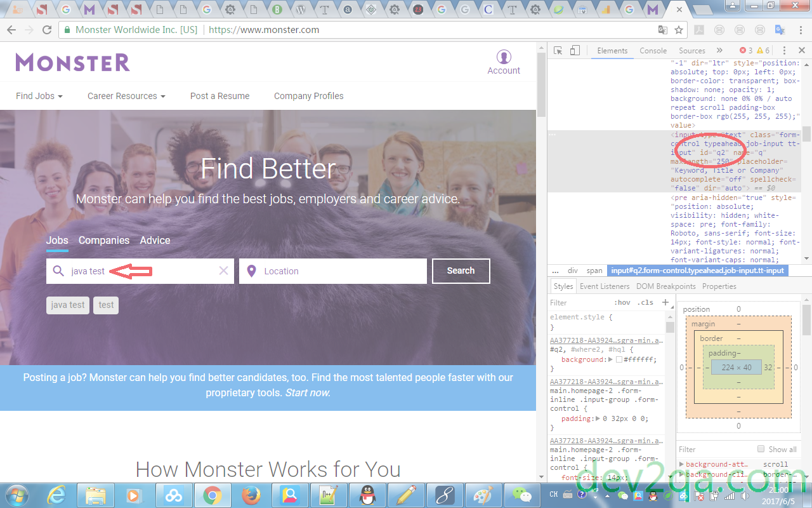Bookmark this page with the star icon
The width and height of the screenshot is (812, 508).
pos(679,30)
